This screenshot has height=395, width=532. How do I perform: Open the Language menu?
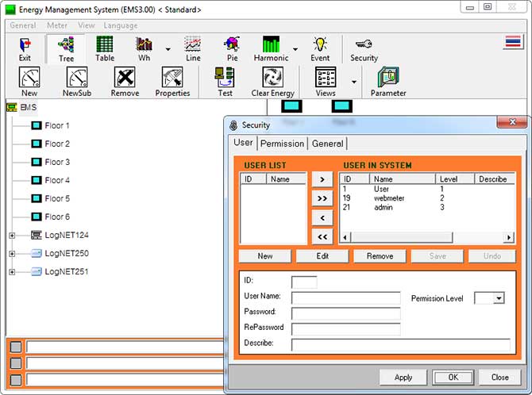pyautogui.click(x=121, y=25)
